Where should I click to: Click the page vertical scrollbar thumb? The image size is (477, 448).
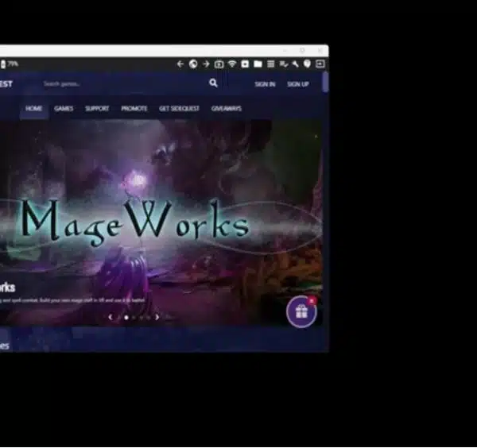325,82
